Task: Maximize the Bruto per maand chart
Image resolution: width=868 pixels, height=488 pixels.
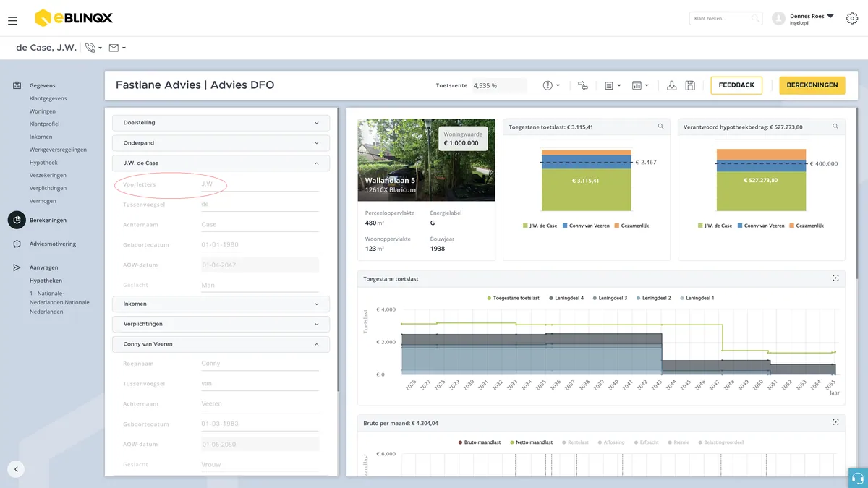Action: 835,422
